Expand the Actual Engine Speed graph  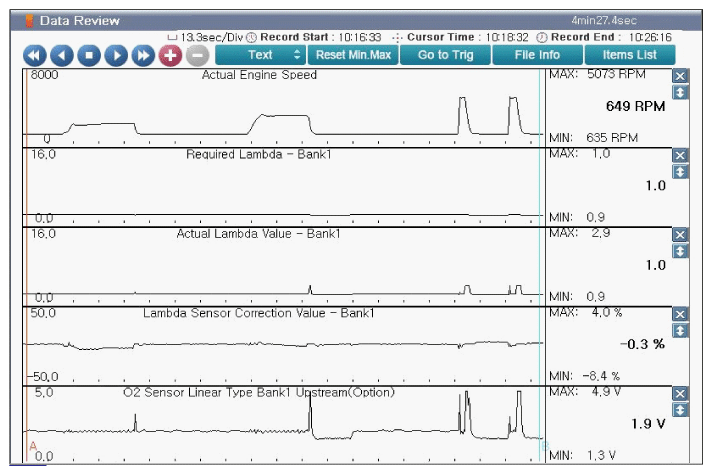click(681, 92)
